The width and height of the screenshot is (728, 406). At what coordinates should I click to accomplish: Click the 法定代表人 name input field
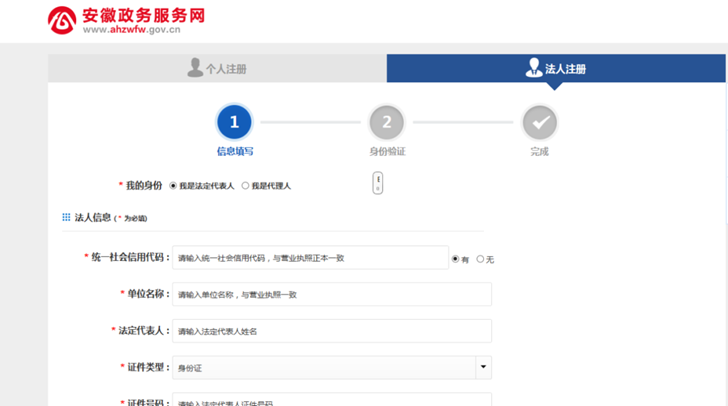pos(331,331)
